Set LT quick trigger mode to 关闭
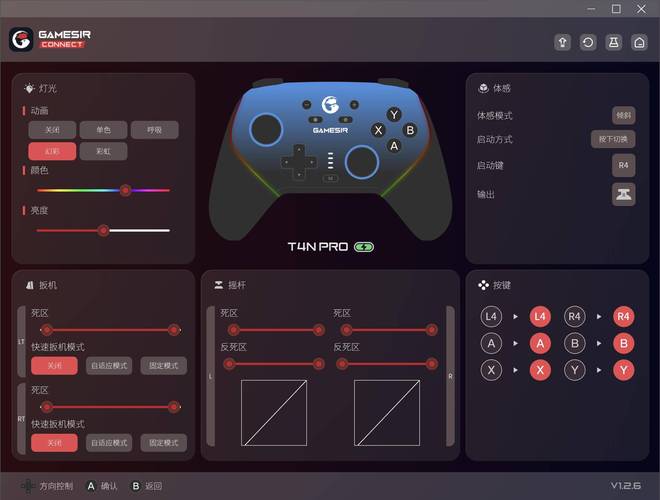Screen dimensions: 660x500 pos(54,365)
